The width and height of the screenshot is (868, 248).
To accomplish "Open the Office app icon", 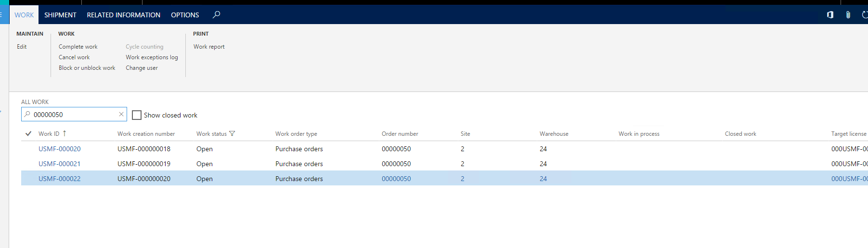I will 830,15.
